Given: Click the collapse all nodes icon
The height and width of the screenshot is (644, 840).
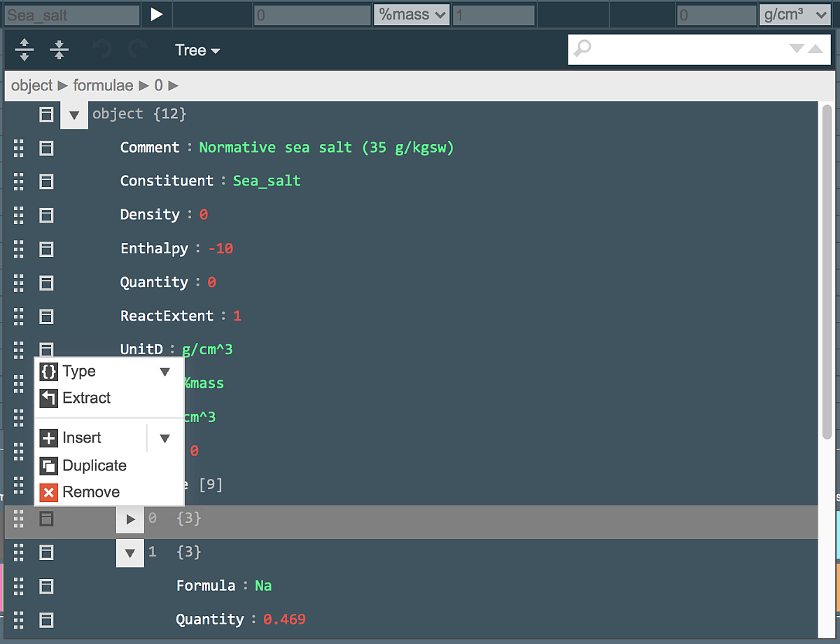Looking at the screenshot, I should [59, 49].
